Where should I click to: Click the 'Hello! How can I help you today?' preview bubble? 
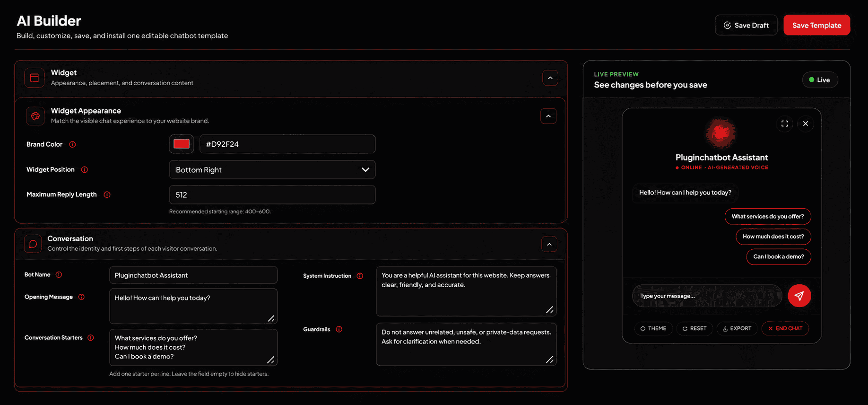coord(685,193)
